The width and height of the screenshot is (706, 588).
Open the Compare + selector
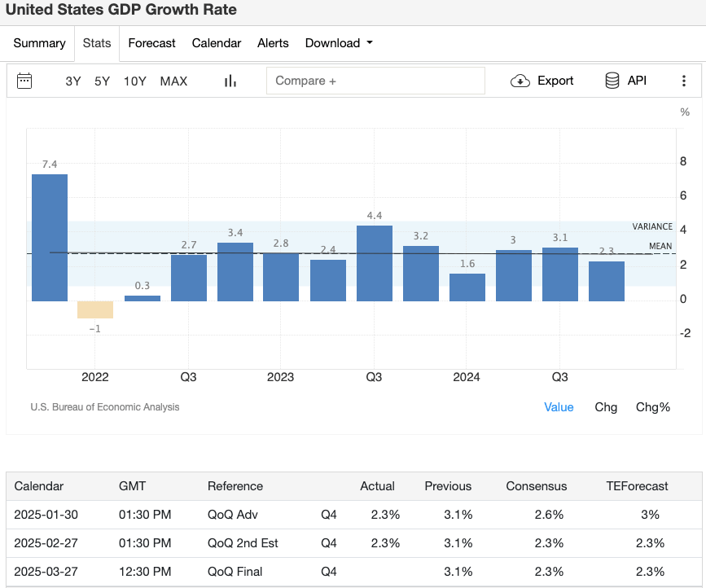375,81
